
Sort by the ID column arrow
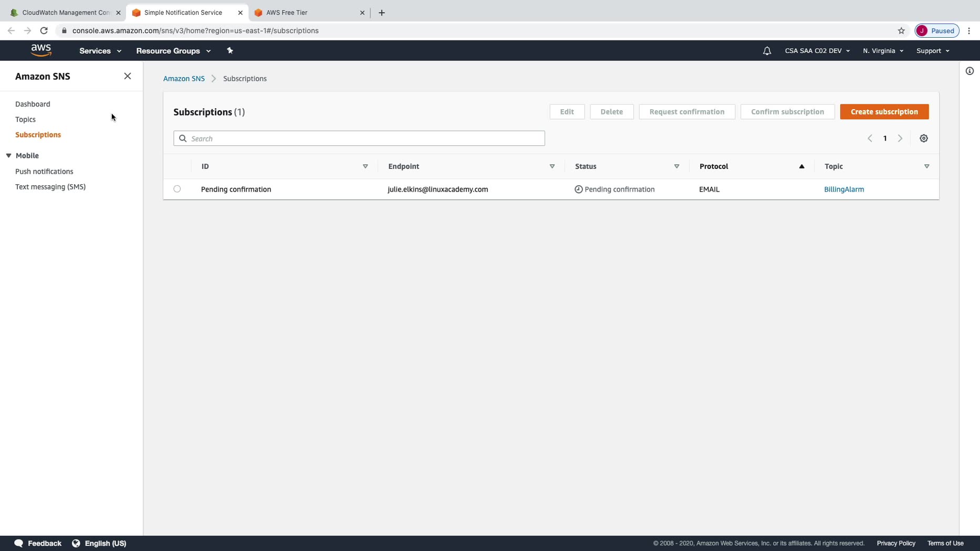point(366,166)
